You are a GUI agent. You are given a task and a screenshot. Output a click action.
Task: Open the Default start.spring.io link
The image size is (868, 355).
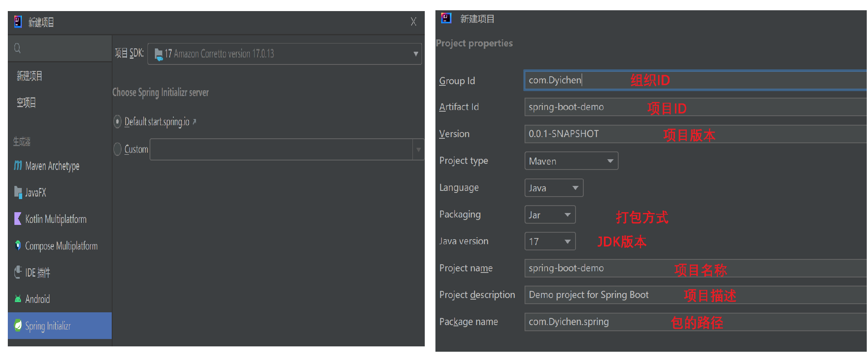157,122
